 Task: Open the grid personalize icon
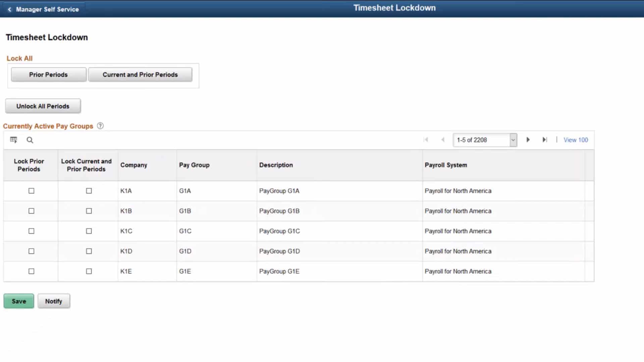[x=13, y=140]
